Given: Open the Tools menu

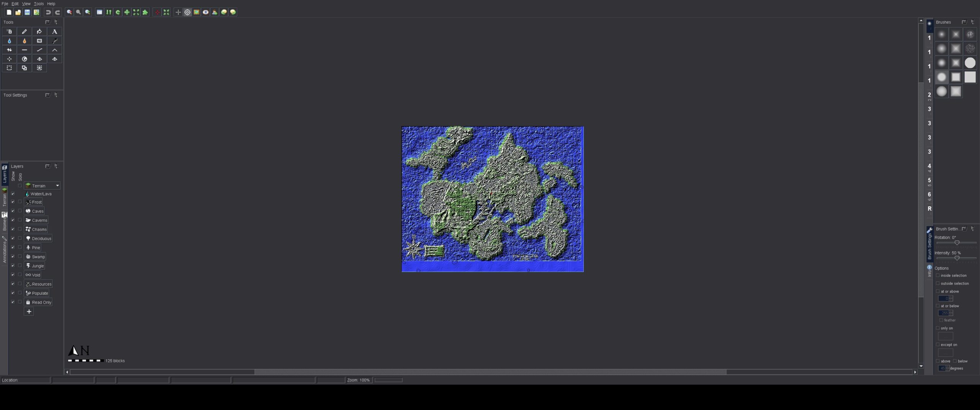Looking at the screenshot, I should 39,4.
